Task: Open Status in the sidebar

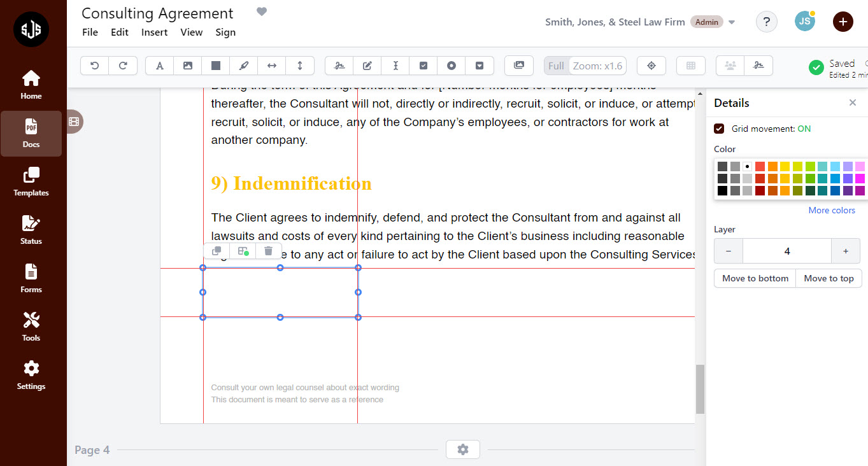Action: click(31, 230)
